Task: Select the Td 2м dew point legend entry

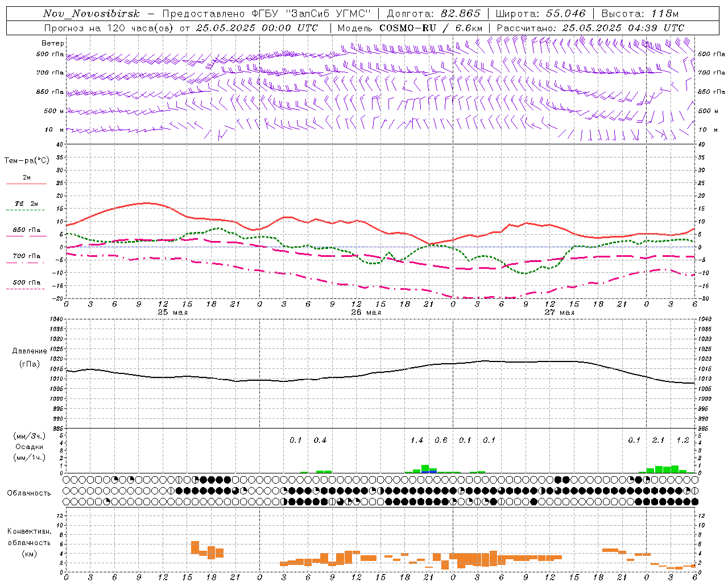Action: (27, 203)
